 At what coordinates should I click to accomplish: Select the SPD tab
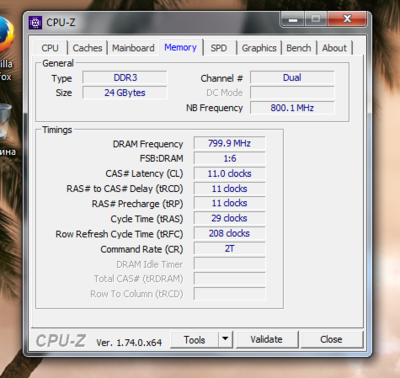click(x=219, y=48)
